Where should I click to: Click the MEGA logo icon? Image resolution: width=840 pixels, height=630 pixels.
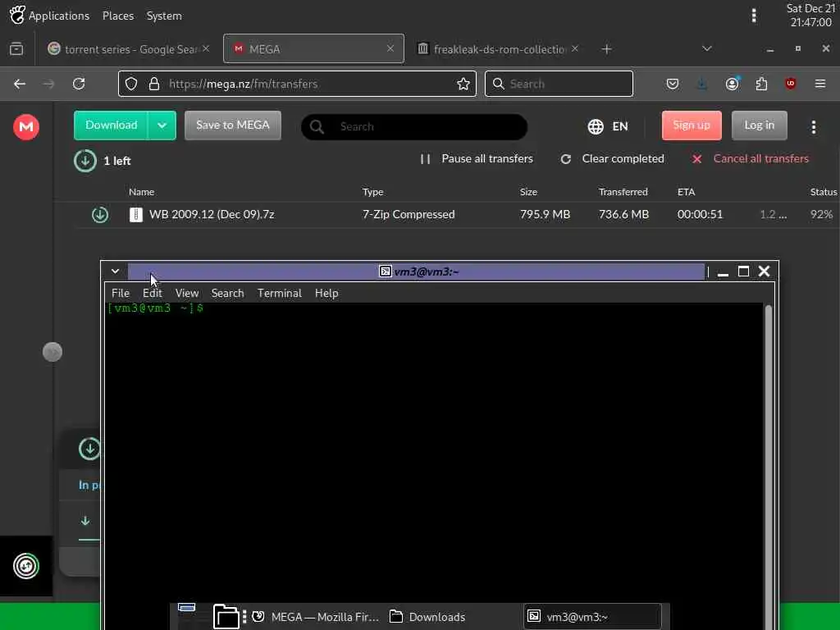[x=25, y=127]
